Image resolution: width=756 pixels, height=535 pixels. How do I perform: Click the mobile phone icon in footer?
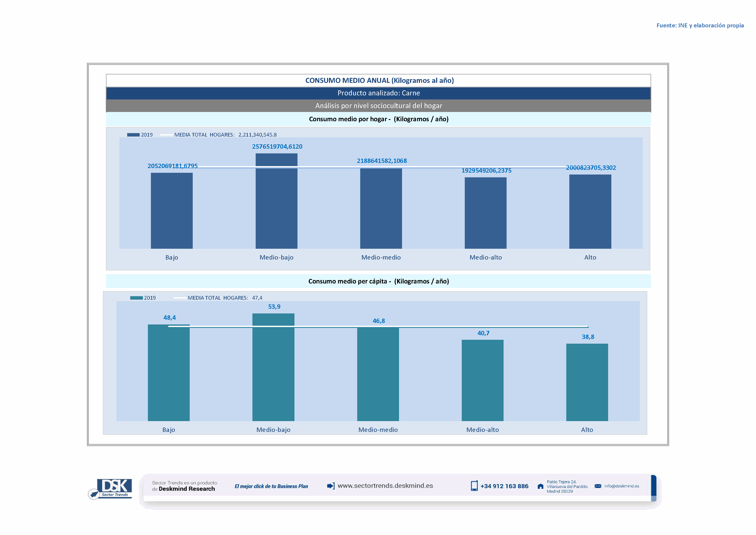pyautogui.click(x=474, y=486)
